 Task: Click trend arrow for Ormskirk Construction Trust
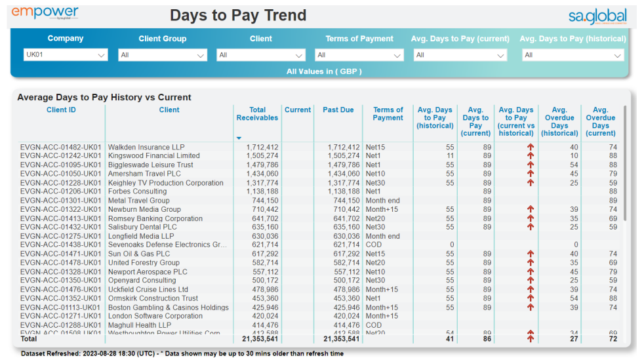[x=531, y=298]
